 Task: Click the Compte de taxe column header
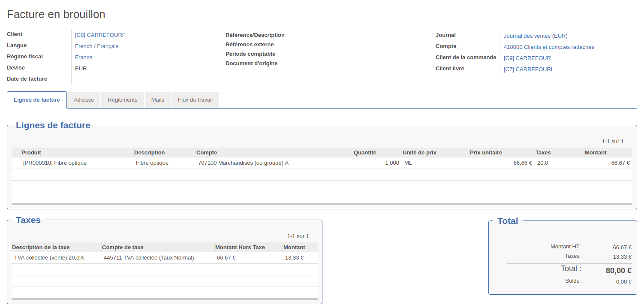[123, 248]
